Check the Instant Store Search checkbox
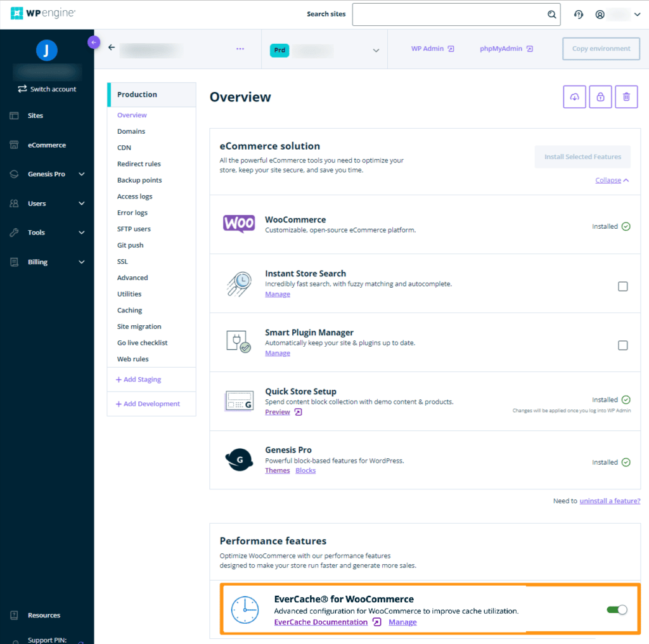Screen dimensions: 649x644 (622, 287)
